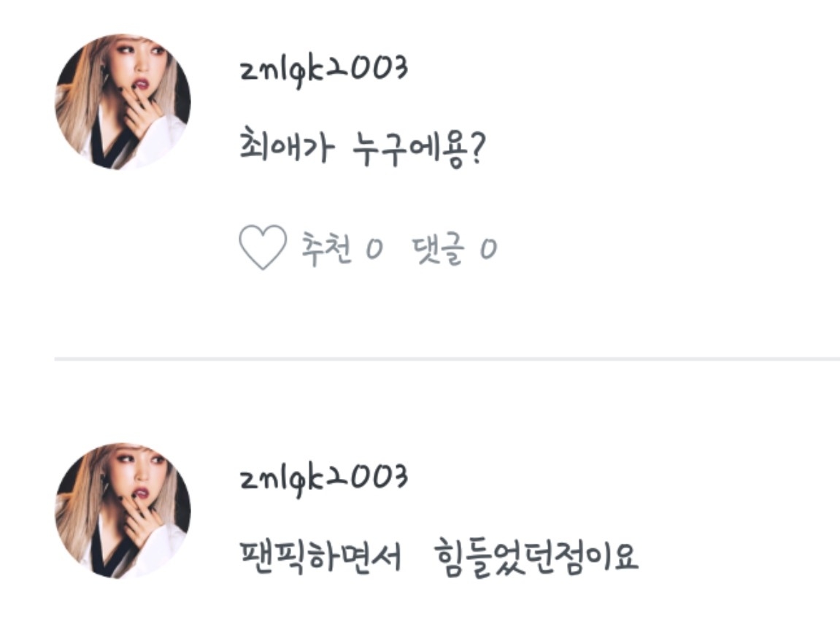Open znlqk2003 profile from the second comment
Image resolution: width=840 pixels, height=630 pixels.
pos(323,479)
